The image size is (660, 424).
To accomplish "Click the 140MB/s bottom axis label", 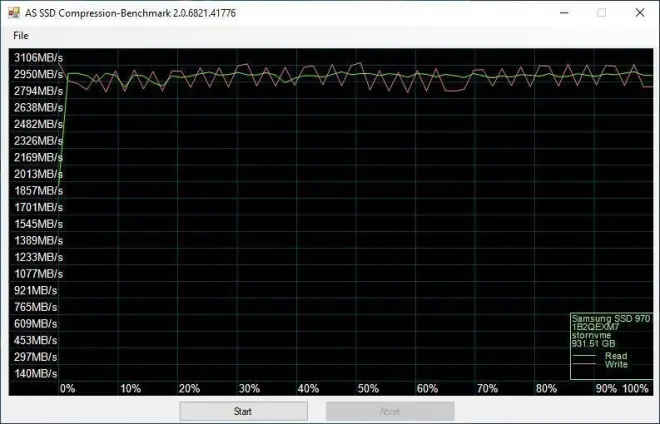I will pos(34,373).
